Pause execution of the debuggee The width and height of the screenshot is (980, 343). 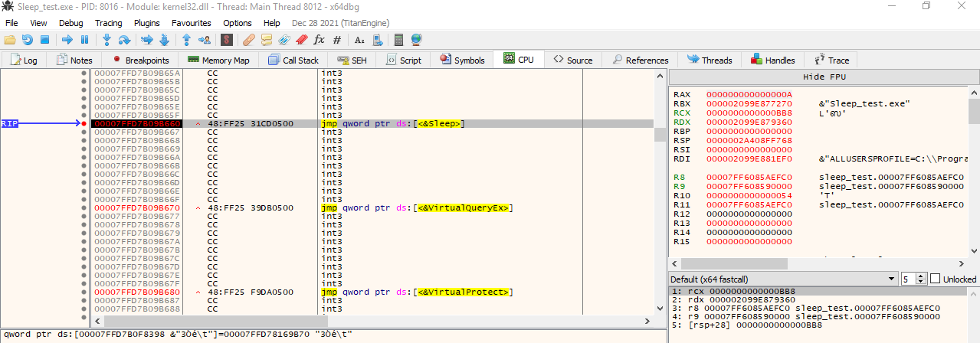pos(84,39)
